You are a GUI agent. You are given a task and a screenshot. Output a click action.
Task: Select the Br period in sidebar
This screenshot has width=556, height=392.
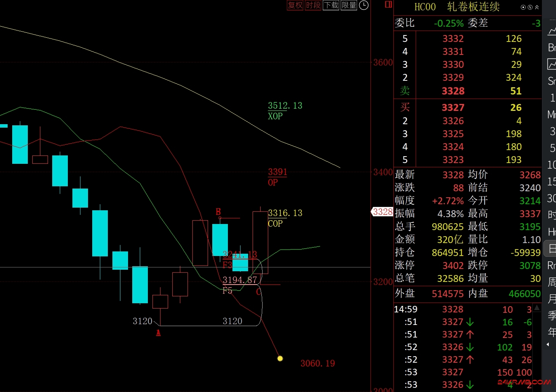(x=552, y=48)
